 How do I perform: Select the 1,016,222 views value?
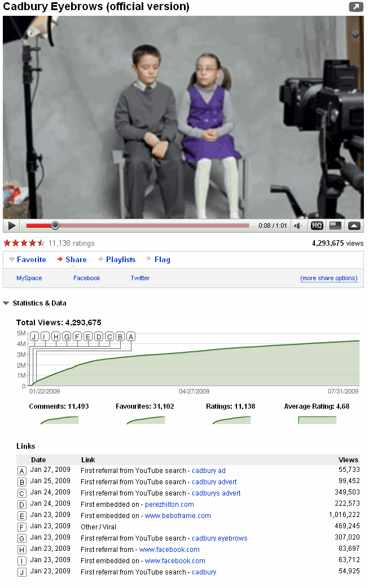[344, 515]
